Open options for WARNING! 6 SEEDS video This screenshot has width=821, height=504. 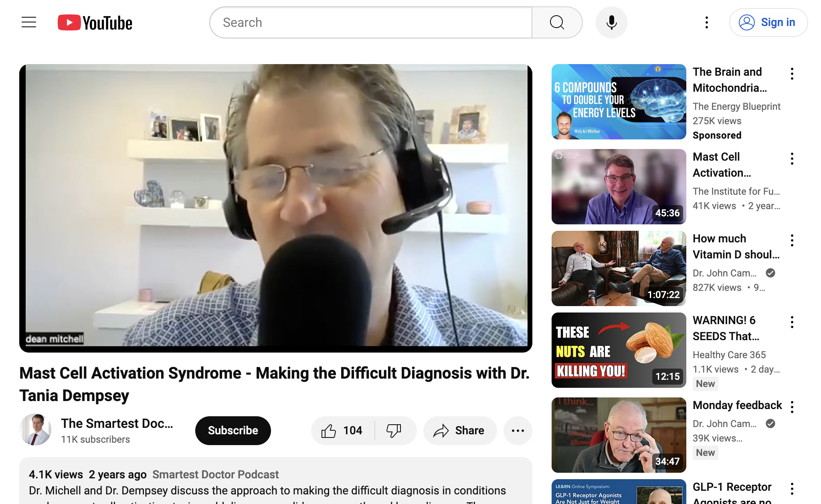792,322
